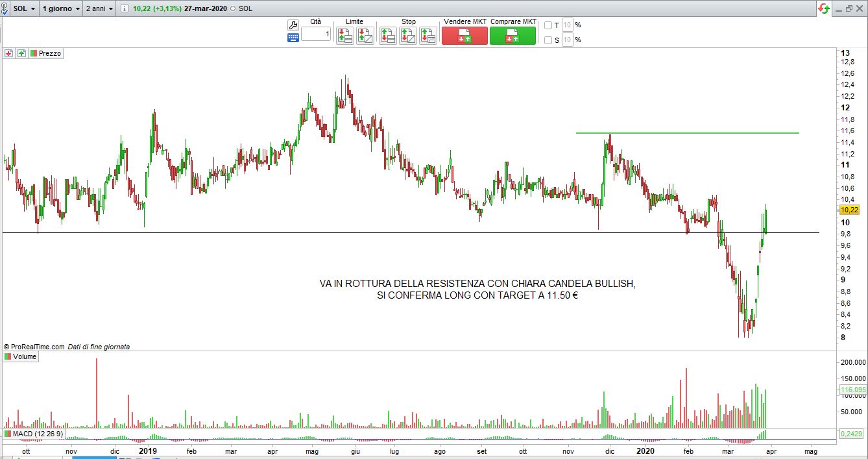Open the 1 giorno timeframe dropdown

61,8
